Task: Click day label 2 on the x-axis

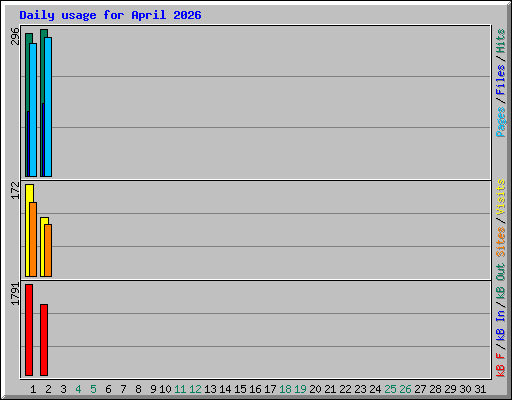Action: coord(48,389)
